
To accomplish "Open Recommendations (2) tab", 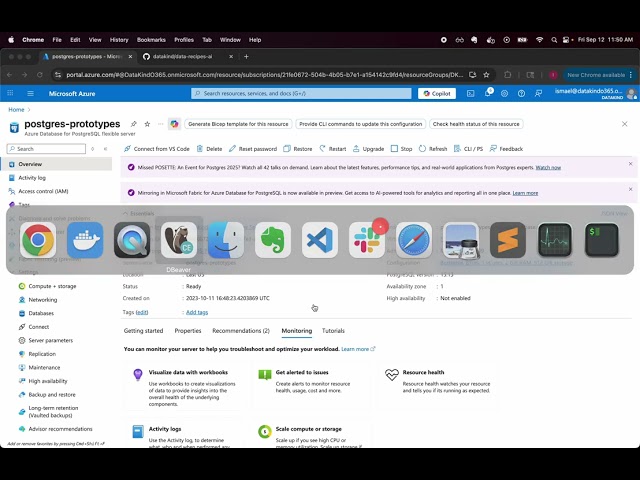I will point(241,331).
